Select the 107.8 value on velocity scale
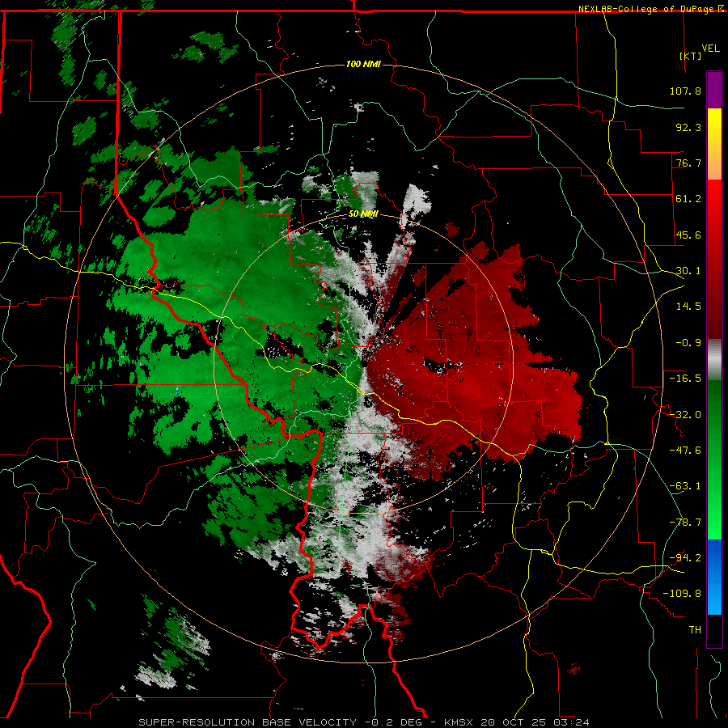 point(685,91)
